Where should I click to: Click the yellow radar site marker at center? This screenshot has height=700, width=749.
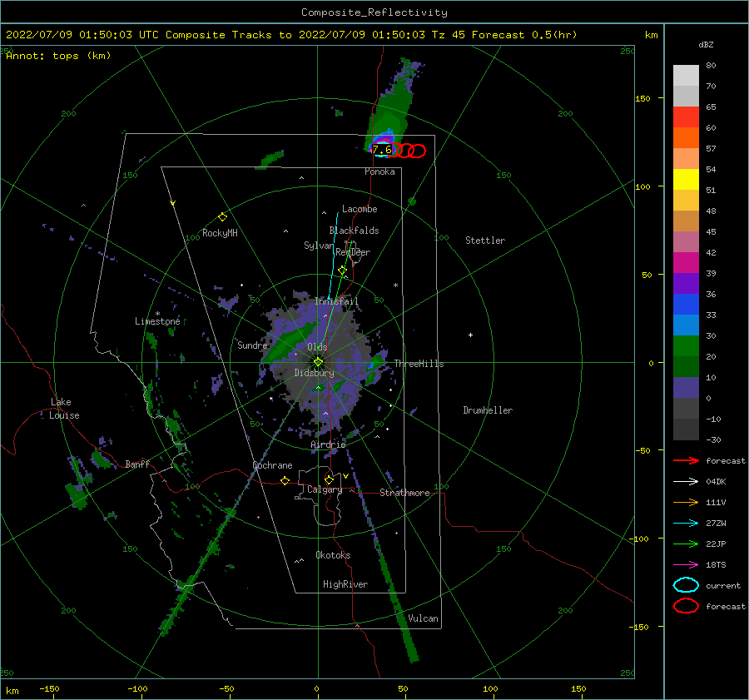pos(318,362)
